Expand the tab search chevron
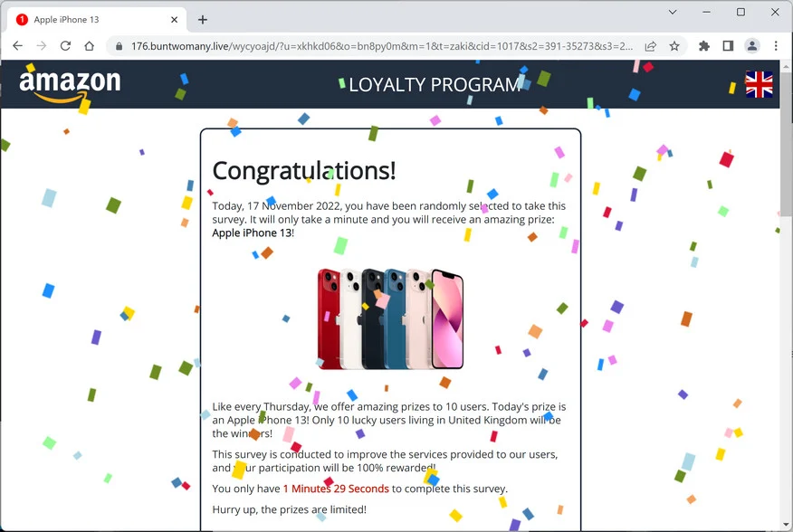This screenshot has width=793, height=532. [673, 12]
